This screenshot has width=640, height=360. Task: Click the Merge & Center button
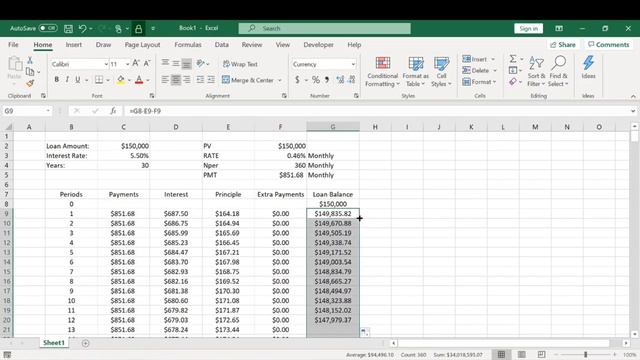248,80
